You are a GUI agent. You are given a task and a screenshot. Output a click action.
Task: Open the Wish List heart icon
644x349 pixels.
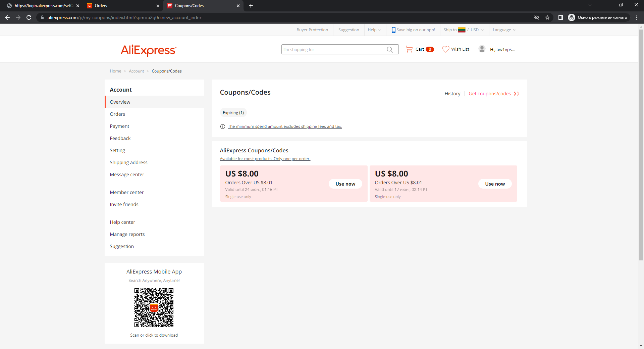coord(445,49)
